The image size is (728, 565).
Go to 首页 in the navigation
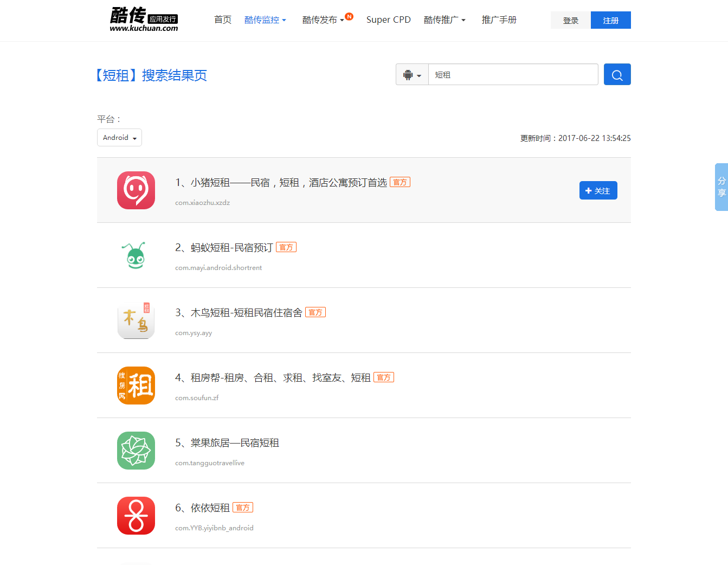point(223,20)
